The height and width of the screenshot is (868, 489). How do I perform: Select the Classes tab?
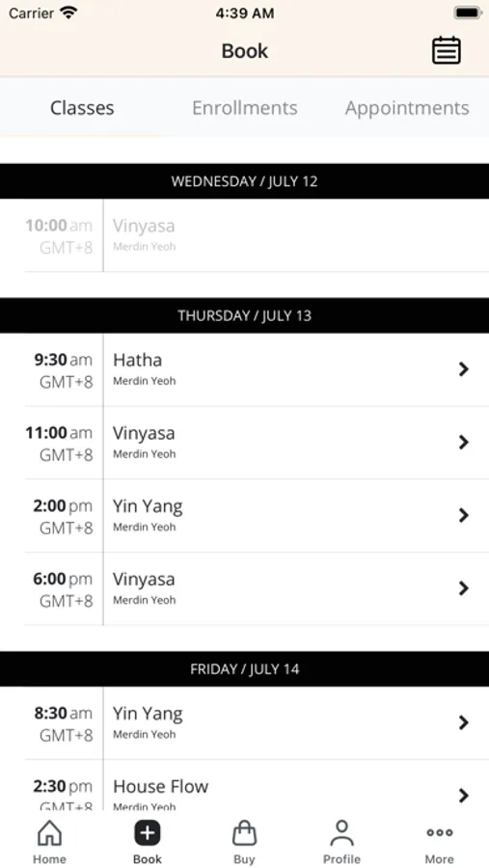tap(82, 107)
